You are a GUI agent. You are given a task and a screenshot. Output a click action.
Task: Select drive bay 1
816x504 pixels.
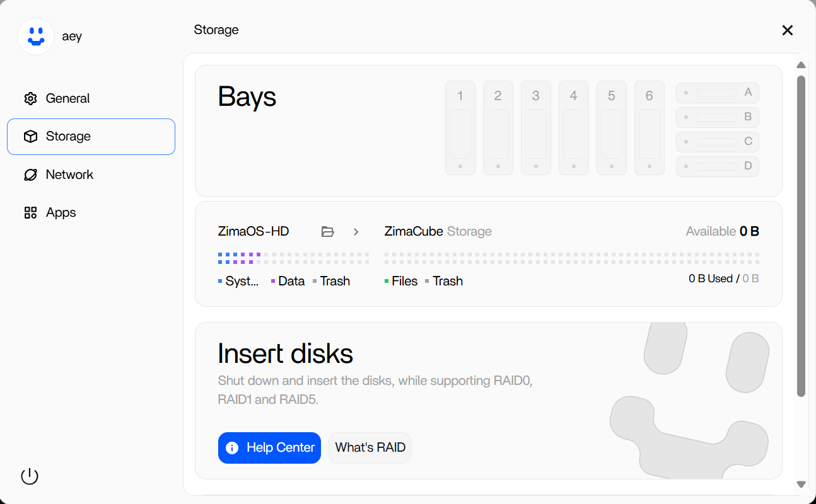(460, 128)
